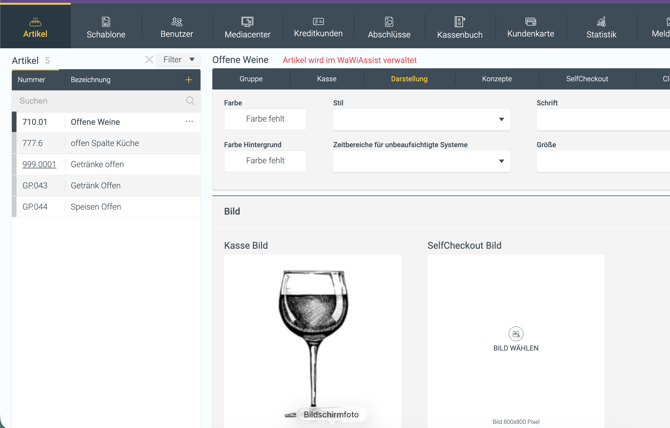Pick a color in Farbe Hintergrund field
This screenshot has width=670, height=428.
pos(265,161)
